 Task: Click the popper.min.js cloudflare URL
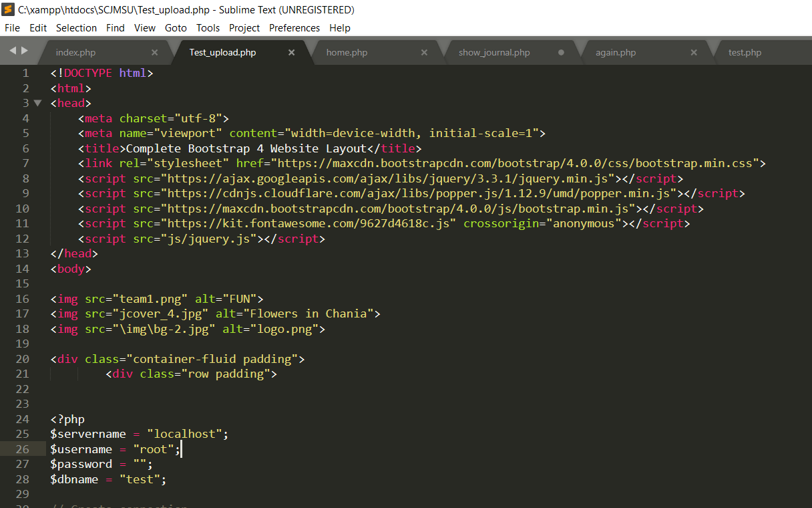419,194
